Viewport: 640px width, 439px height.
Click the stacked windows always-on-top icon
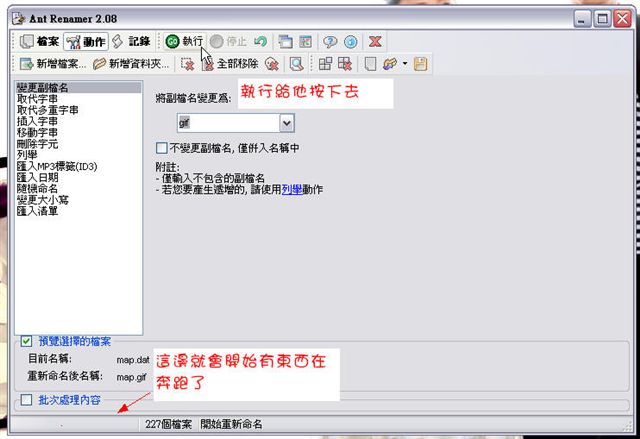coord(285,41)
